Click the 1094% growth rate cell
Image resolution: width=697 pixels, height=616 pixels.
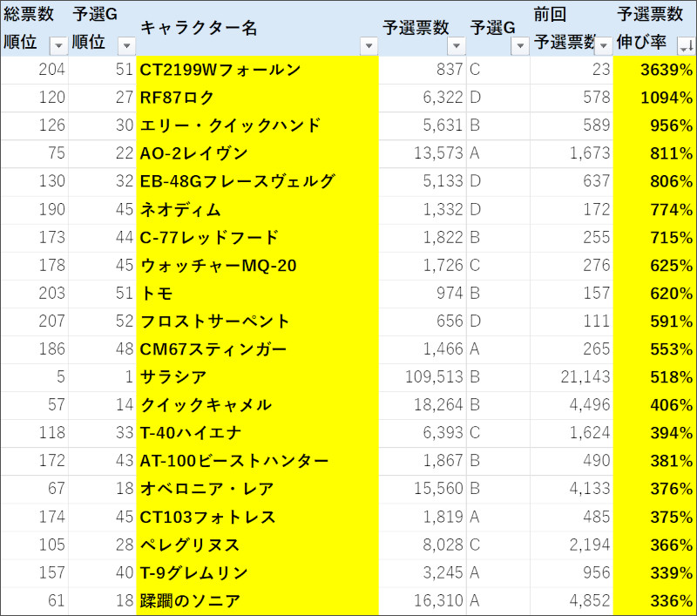pyautogui.click(x=654, y=98)
